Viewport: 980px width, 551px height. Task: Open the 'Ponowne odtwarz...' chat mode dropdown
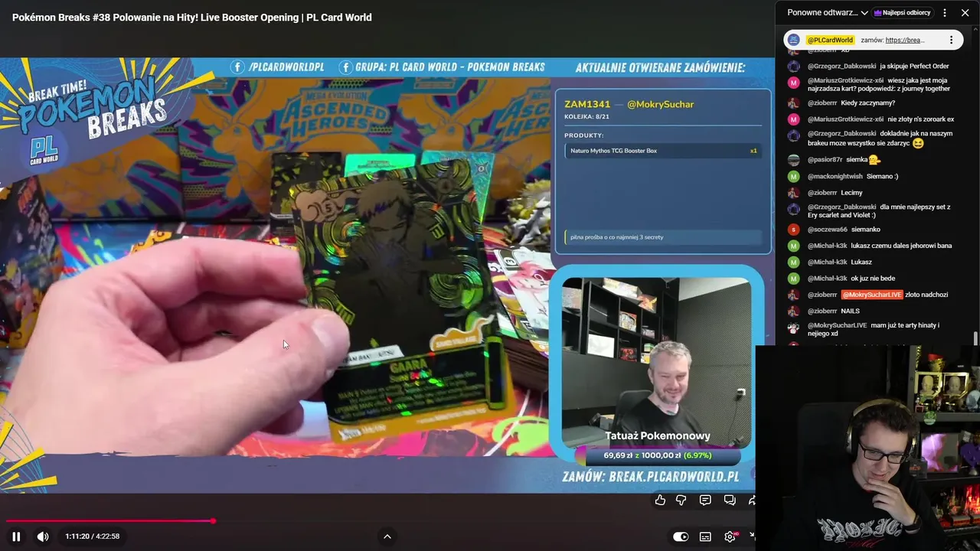click(828, 13)
